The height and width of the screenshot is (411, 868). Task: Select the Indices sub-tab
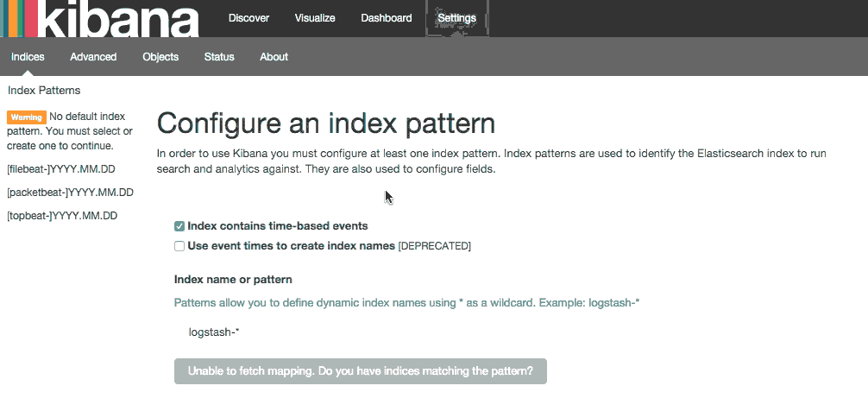click(x=28, y=56)
